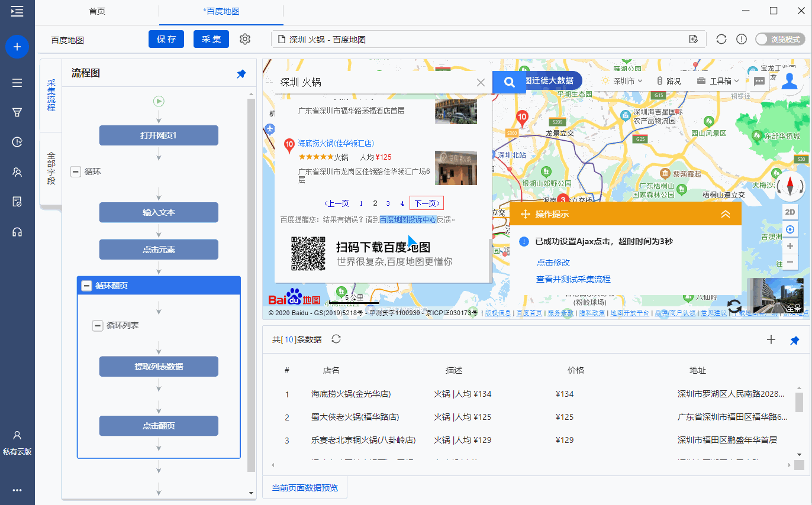The width and height of the screenshot is (812, 505).
Task: Click the 点击修改 link
Action: pyautogui.click(x=553, y=263)
